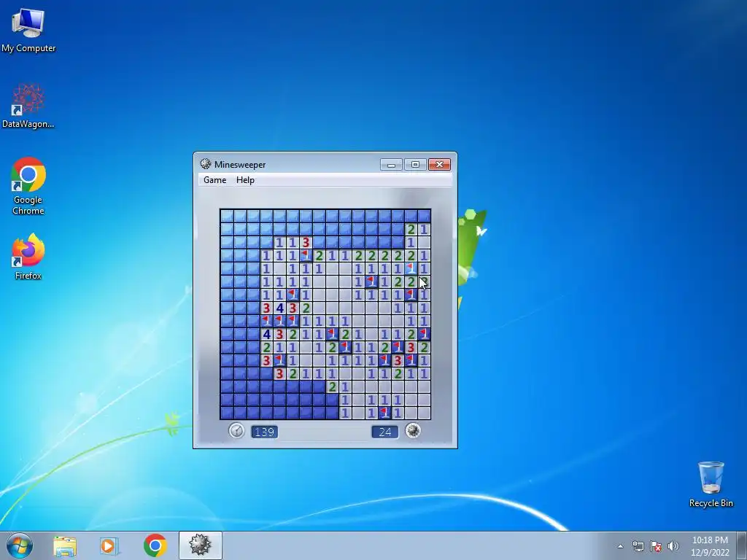Click the dark-blue 4 between two red 3s

279,308
